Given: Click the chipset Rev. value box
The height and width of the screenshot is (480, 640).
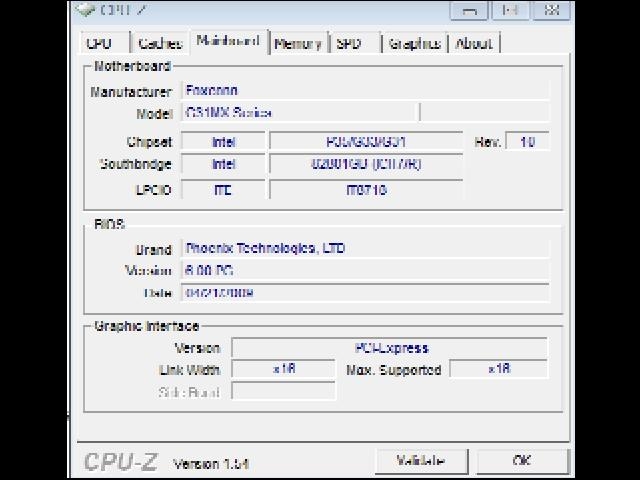Looking at the screenshot, I should 527,142.
